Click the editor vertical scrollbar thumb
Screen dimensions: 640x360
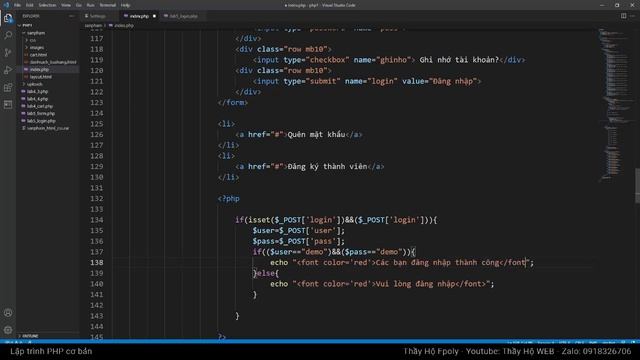click(637, 186)
